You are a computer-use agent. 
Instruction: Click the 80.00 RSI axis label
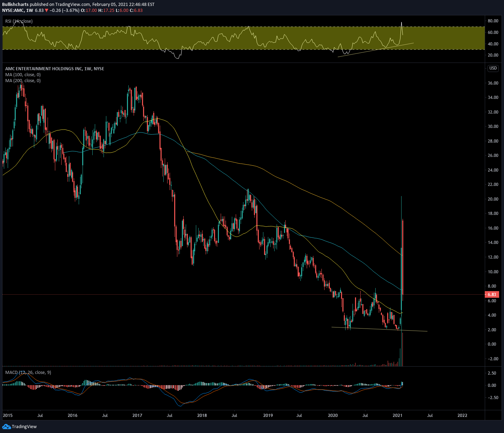click(493, 21)
